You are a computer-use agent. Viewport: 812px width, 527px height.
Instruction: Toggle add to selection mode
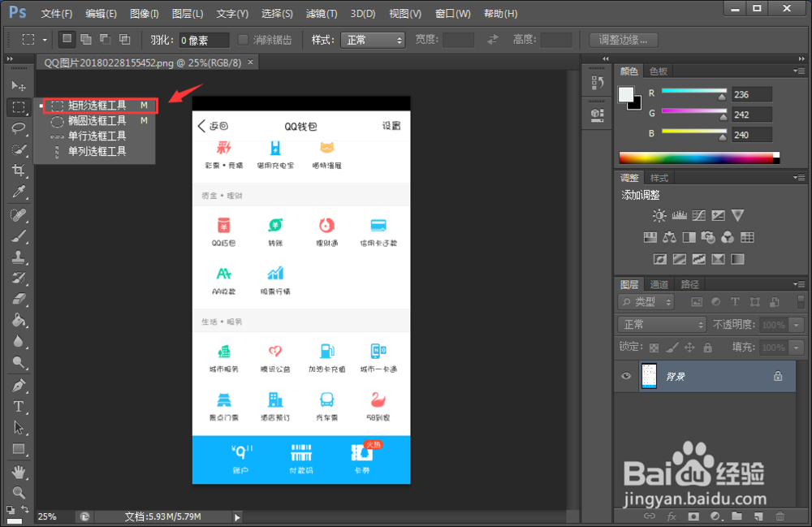coord(86,39)
